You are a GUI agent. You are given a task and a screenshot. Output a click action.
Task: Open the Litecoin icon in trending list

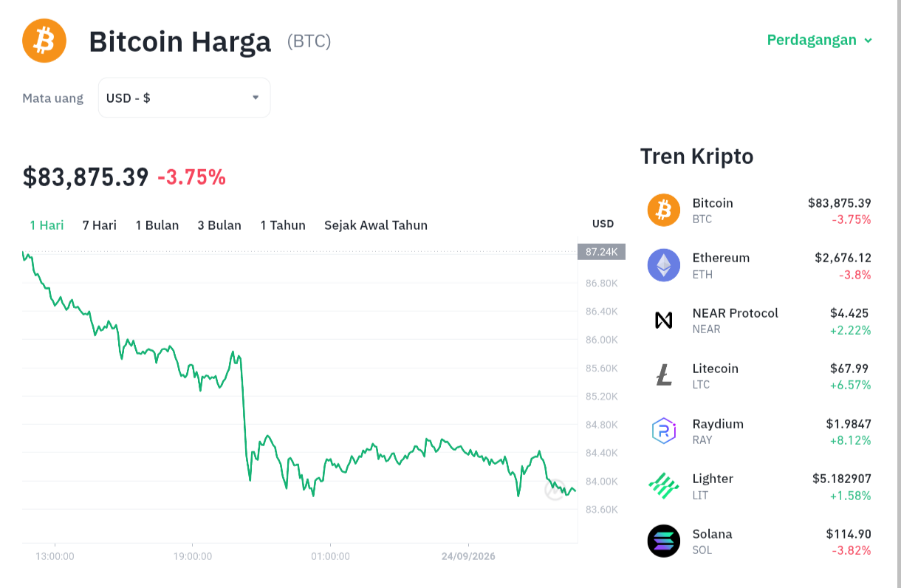click(664, 375)
